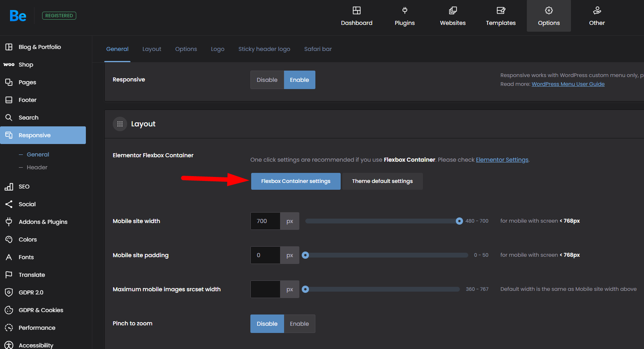Select General under Responsive
Image resolution: width=644 pixels, height=349 pixels.
point(38,154)
